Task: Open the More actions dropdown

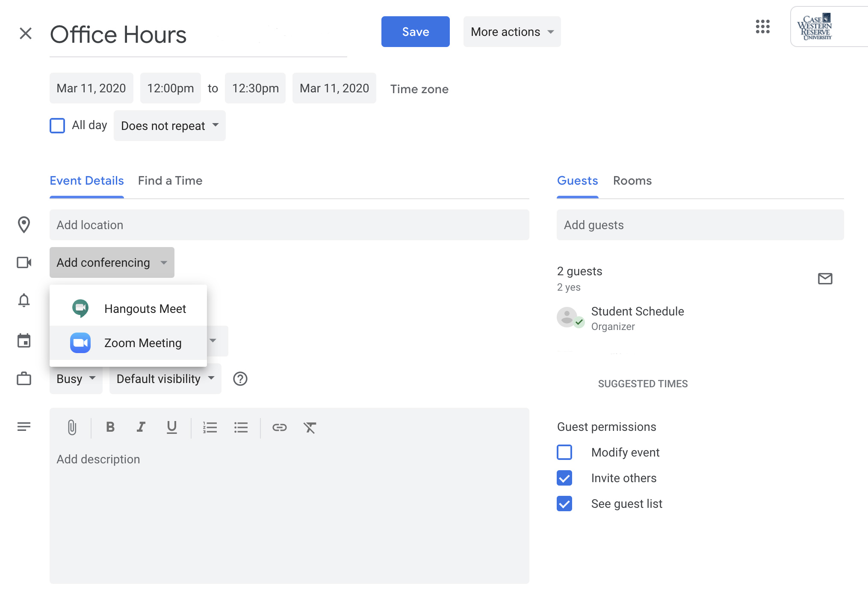Action: pyautogui.click(x=512, y=32)
